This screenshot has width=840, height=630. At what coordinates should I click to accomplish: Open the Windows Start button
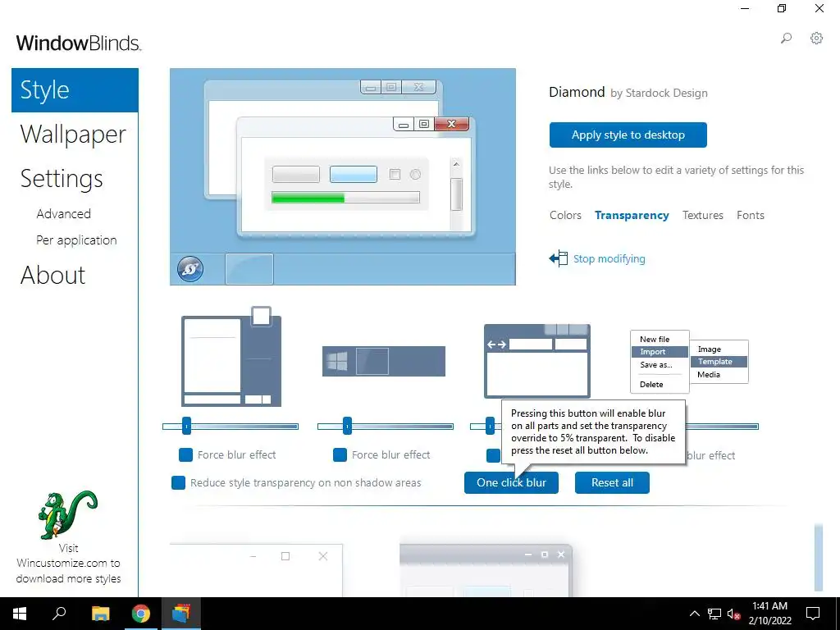pyautogui.click(x=20, y=614)
